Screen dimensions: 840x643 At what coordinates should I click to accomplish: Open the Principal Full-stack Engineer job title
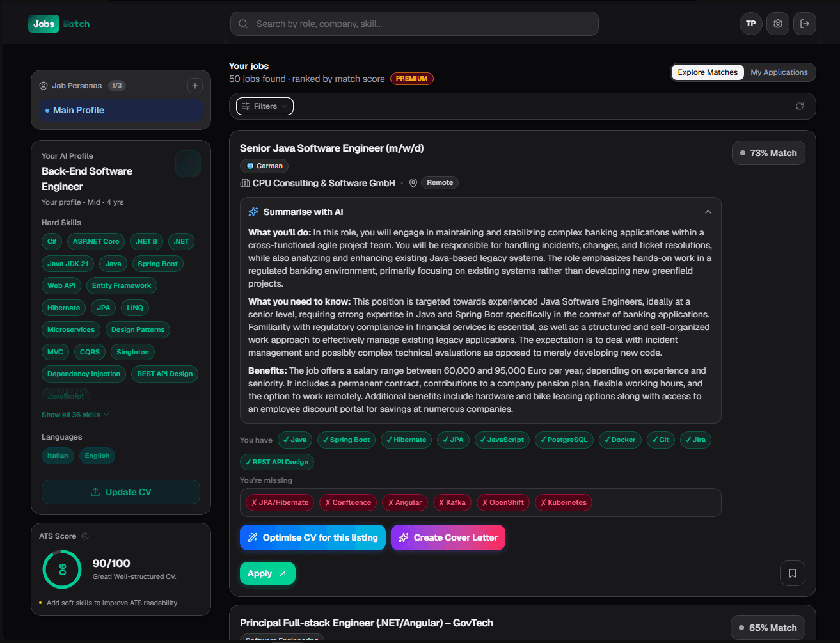point(367,623)
